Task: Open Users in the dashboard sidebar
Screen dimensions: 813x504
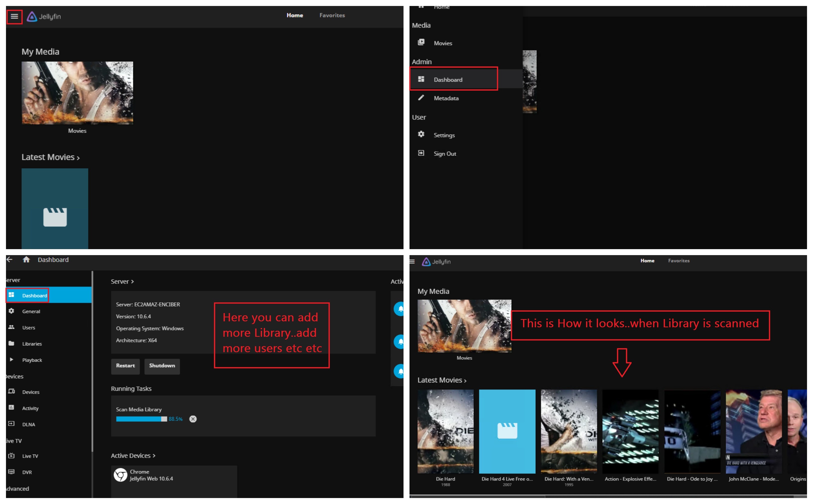Action: pyautogui.click(x=28, y=327)
